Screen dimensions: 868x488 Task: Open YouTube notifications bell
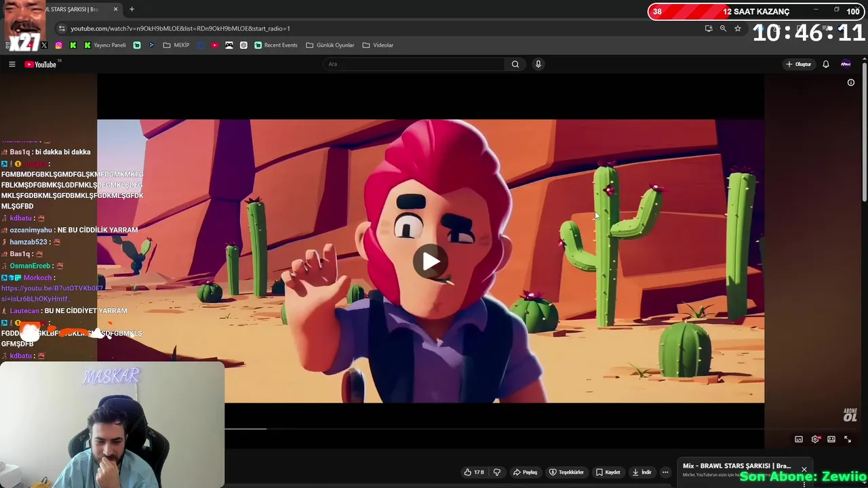[826, 64]
